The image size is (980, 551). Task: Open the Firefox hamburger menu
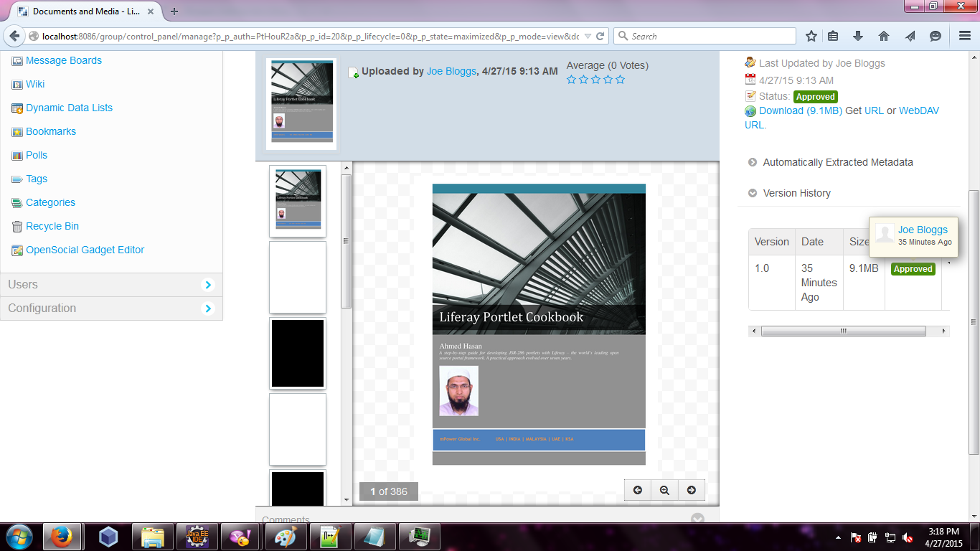pos(965,36)
